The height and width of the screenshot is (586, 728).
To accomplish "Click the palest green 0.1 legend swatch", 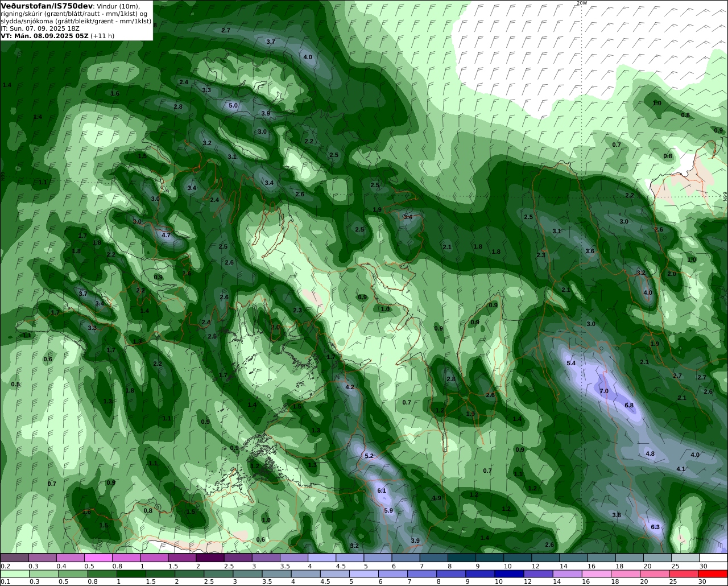I will coord(14,574).
